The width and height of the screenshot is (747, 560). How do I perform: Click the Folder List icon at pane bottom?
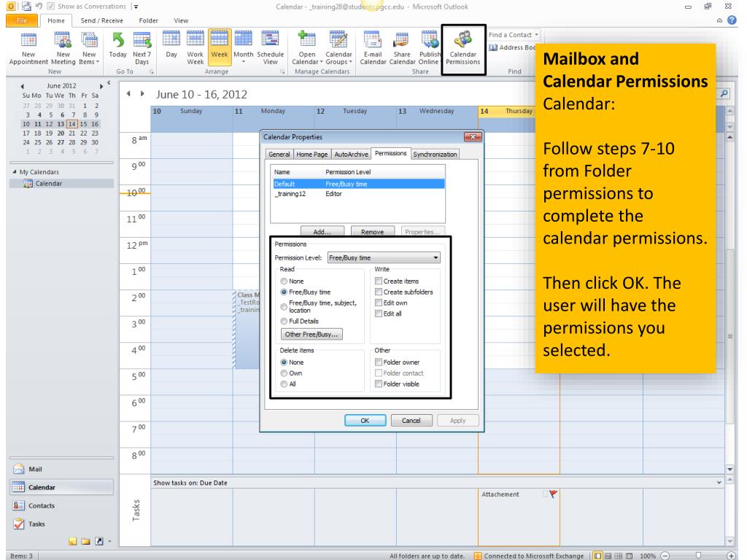86,541
